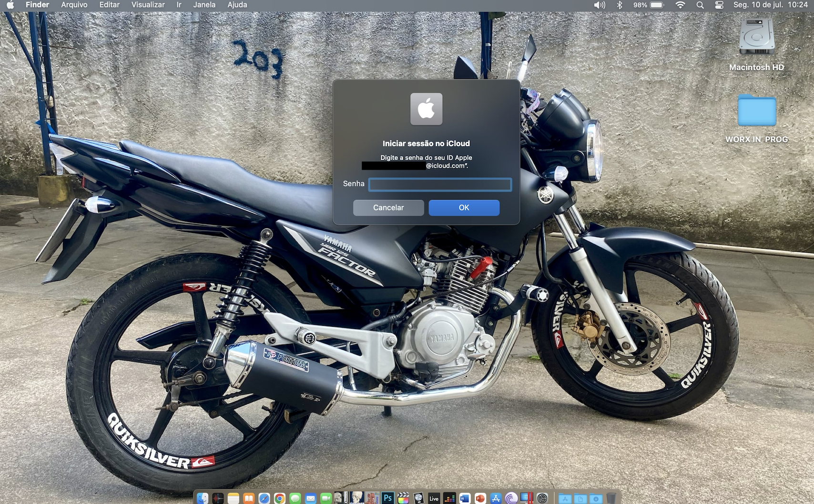Open the WORX IN PROG desktop folder
The width and height of the screenshot is (814, 504).
[756, 111]
